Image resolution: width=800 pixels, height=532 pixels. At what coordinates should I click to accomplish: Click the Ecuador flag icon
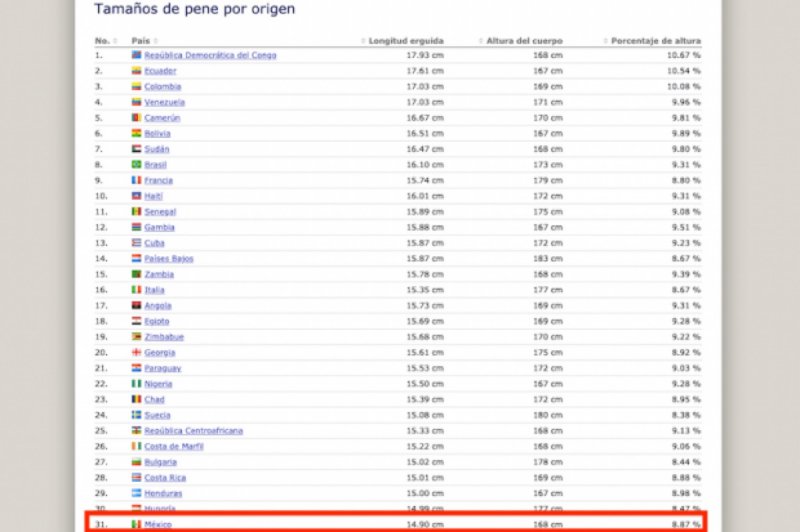(x=137, y=71)
